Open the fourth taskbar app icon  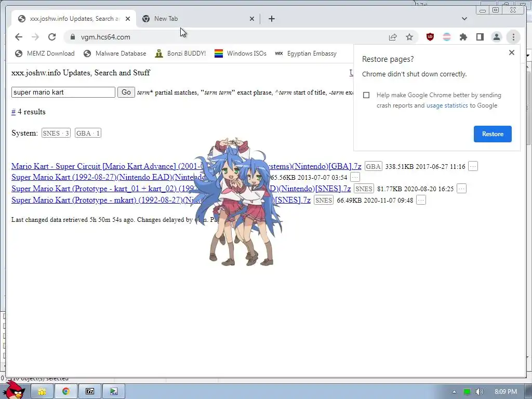(114, 392)
